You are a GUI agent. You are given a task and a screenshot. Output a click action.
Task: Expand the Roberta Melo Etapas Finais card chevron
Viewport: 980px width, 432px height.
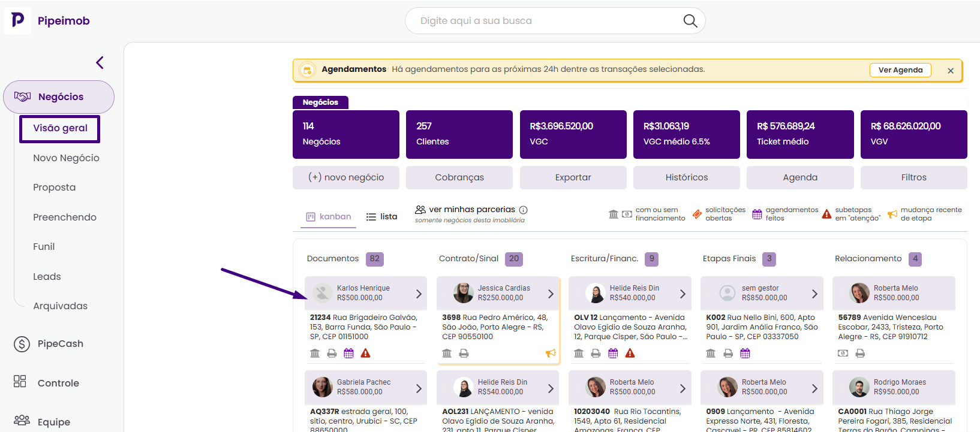pos(814,389)
